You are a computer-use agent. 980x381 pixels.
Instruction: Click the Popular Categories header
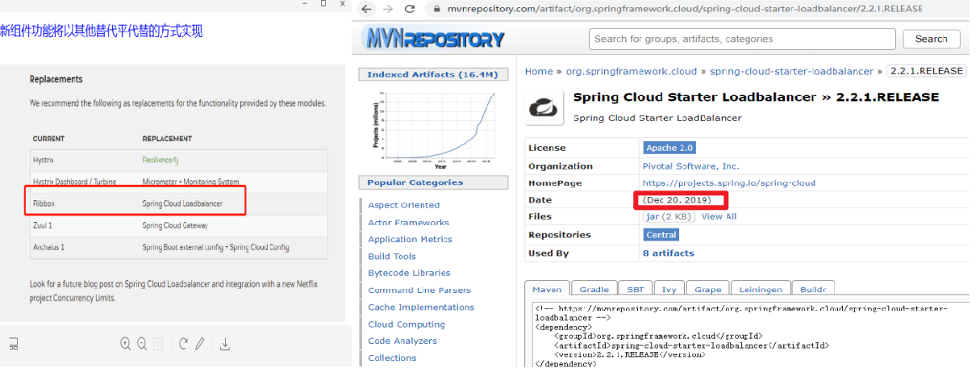433,182
